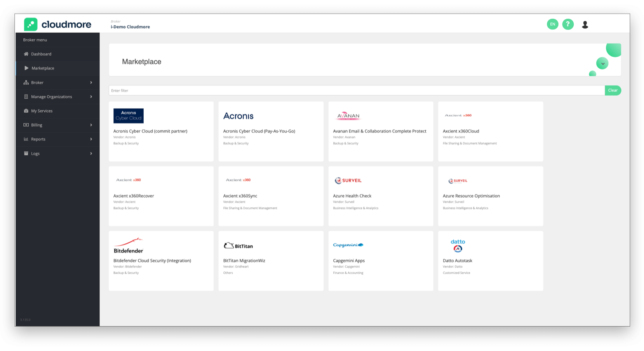The width and height of the screenshot is (644, 351).
Task: Open Acronis Cyber Cloud (commit partner) title
Action: point(150,131)
